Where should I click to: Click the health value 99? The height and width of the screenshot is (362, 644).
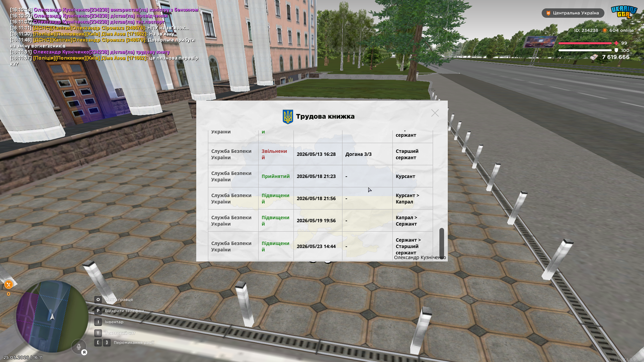coord(624,43)
